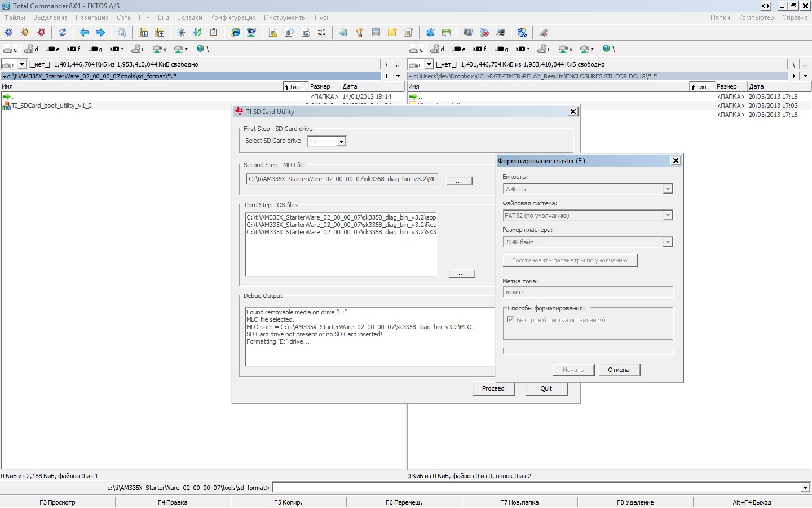Click the F5 Копир. button
The width and height of the screenshot is (812, 508).
click(x=288, y=502)
